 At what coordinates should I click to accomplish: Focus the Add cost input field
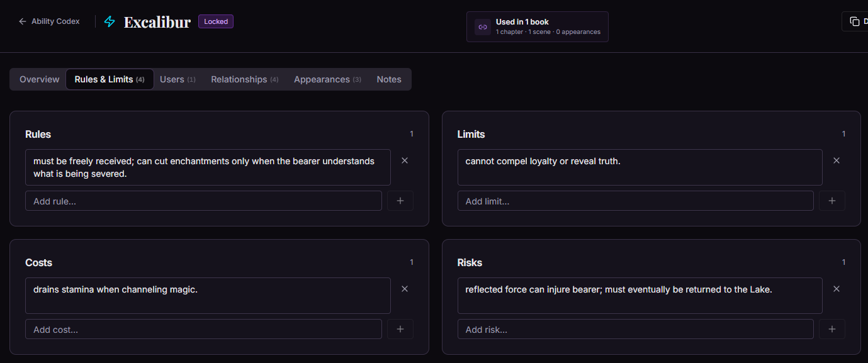click(203, 329)
